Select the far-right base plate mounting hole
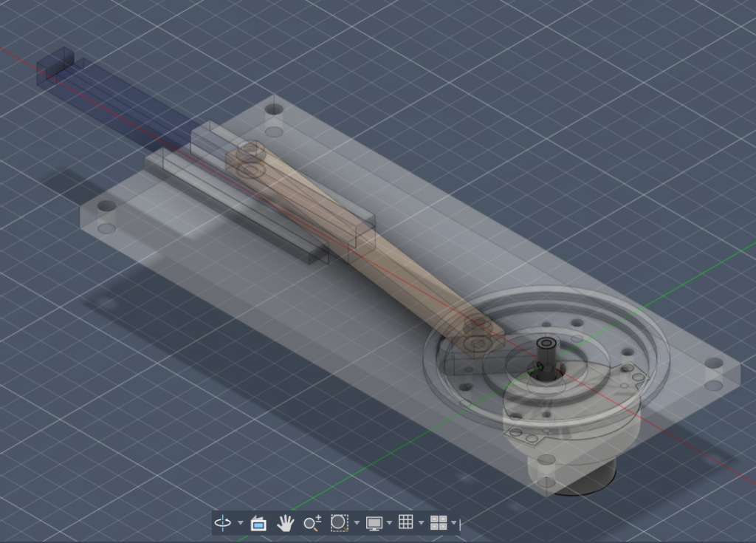 pyautogui.click(x=714, y=363)
